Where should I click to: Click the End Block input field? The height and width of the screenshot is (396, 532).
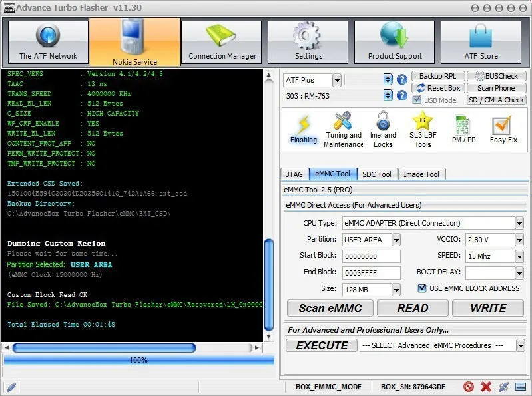(x=371, y=273)
